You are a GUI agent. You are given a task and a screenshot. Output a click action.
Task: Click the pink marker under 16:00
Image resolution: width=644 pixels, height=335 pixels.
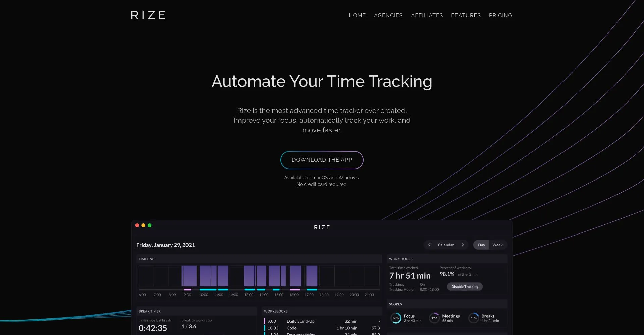pos(295,289)
